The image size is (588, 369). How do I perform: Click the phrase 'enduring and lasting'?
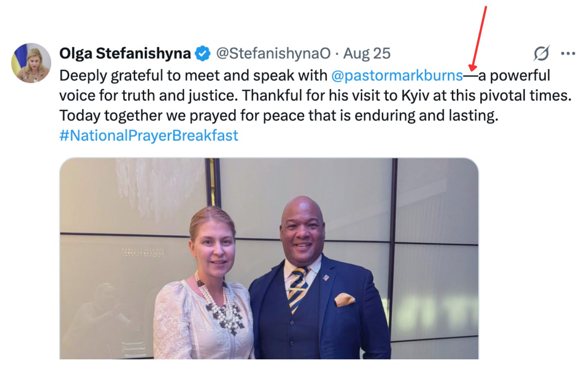(426, 116)
